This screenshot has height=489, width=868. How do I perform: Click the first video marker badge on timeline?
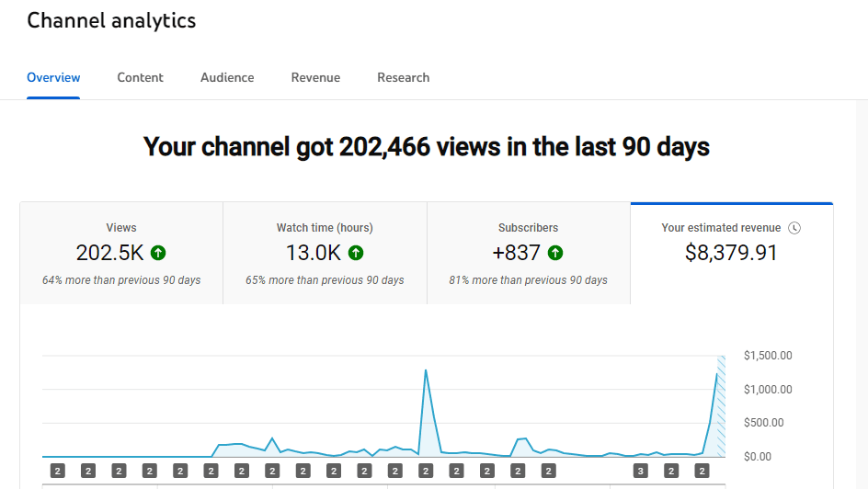57,472
